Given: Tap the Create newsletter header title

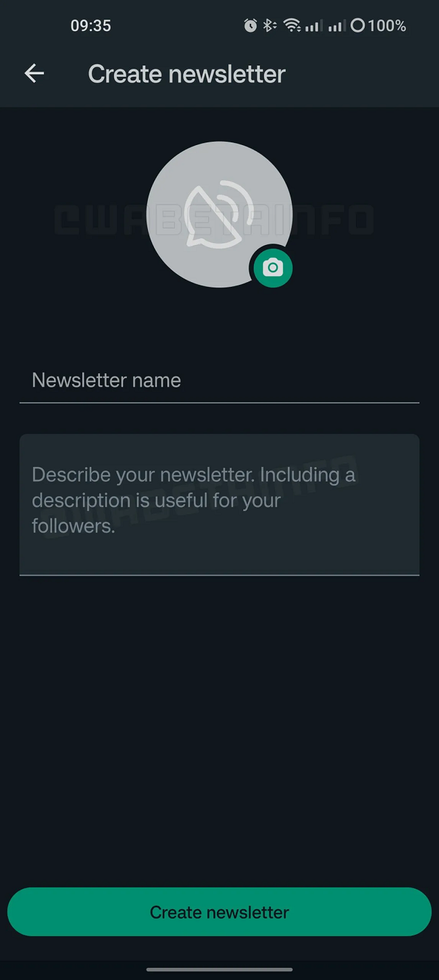Looking at the screenshot, I should tap(187, 74).
